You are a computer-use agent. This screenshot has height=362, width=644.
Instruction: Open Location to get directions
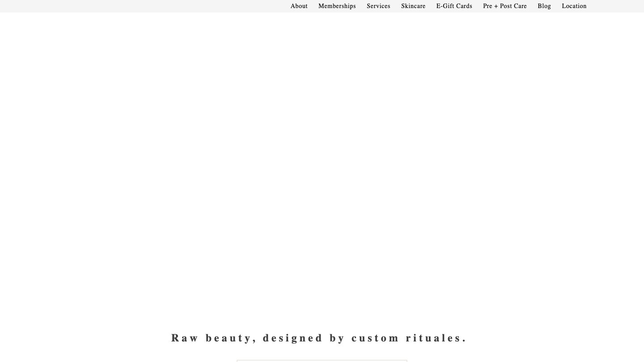[x=574, y=6]
